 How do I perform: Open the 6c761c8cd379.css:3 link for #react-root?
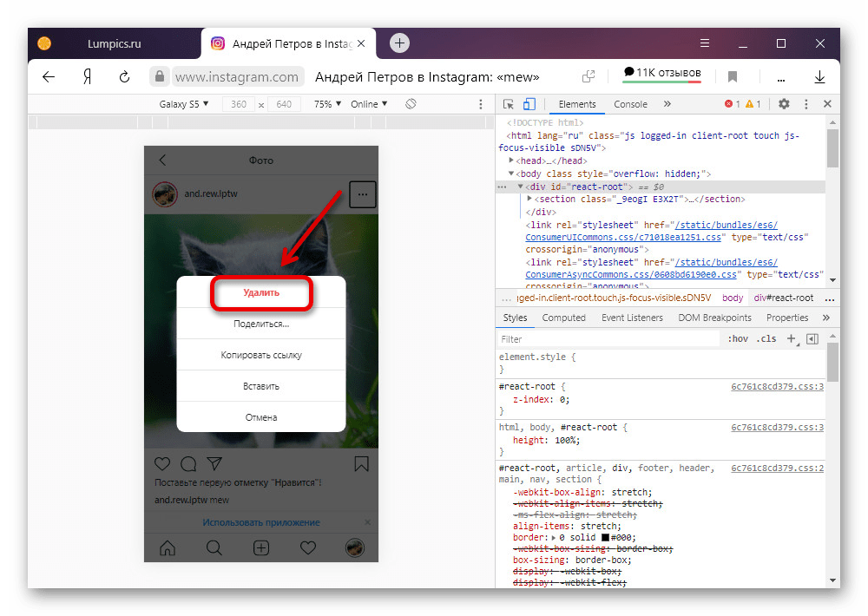[x=777, y=386]
